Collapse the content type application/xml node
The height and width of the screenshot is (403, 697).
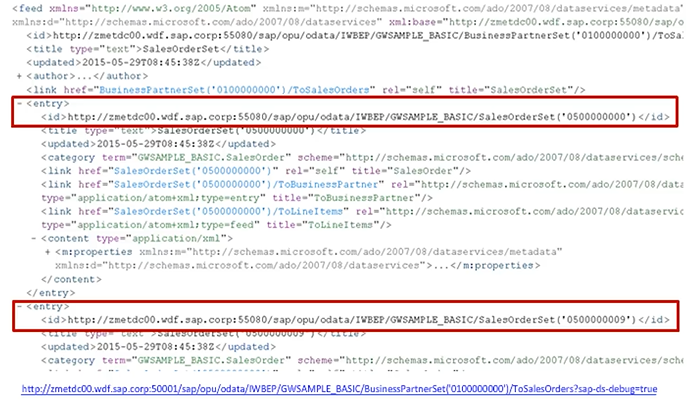click(34, 239)
